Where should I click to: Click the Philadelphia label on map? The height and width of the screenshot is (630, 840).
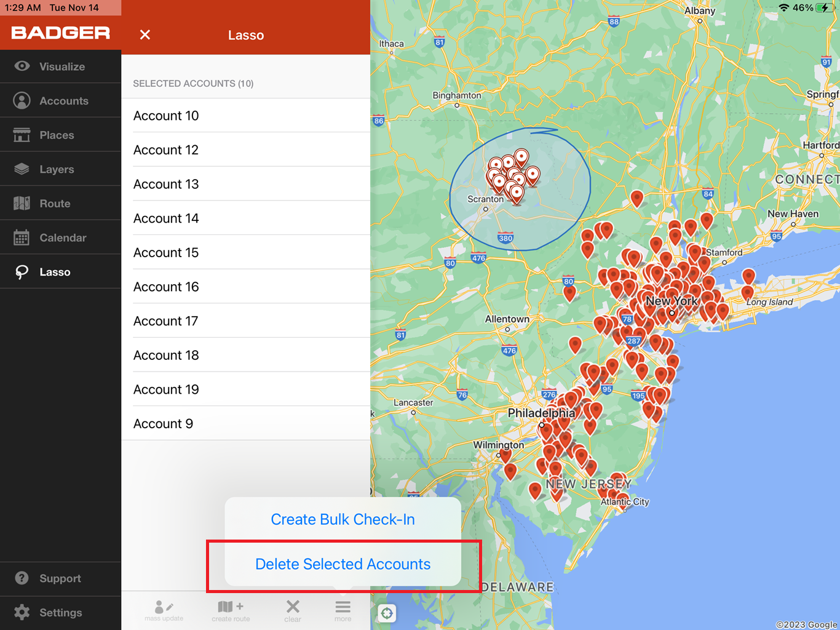pos(541,413)
